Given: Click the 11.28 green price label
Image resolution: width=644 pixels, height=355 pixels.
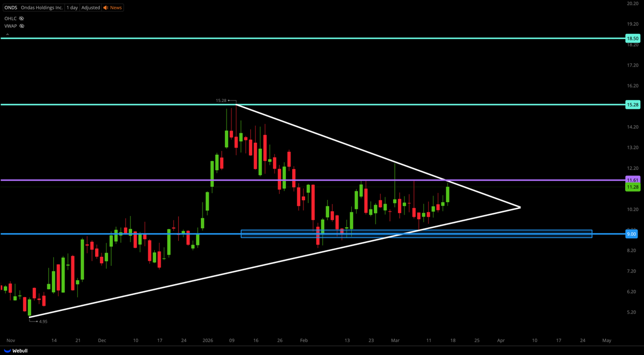Looking at the screenshot, I should click(632, 186).
